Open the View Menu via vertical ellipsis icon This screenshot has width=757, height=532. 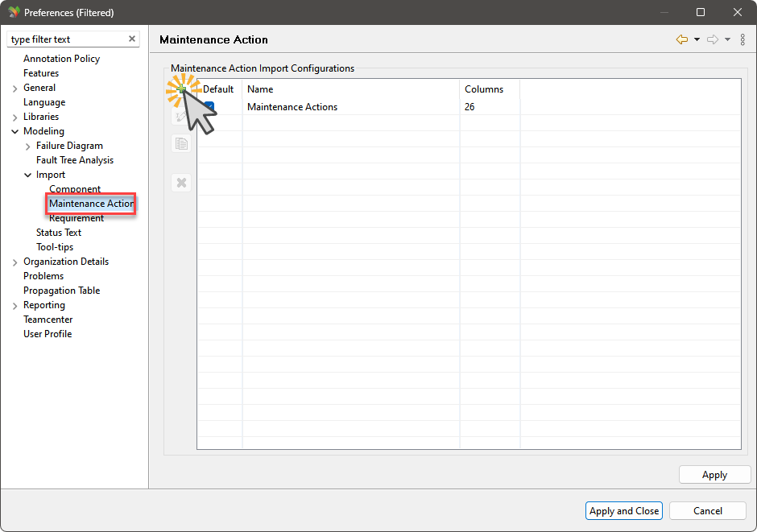743,39
